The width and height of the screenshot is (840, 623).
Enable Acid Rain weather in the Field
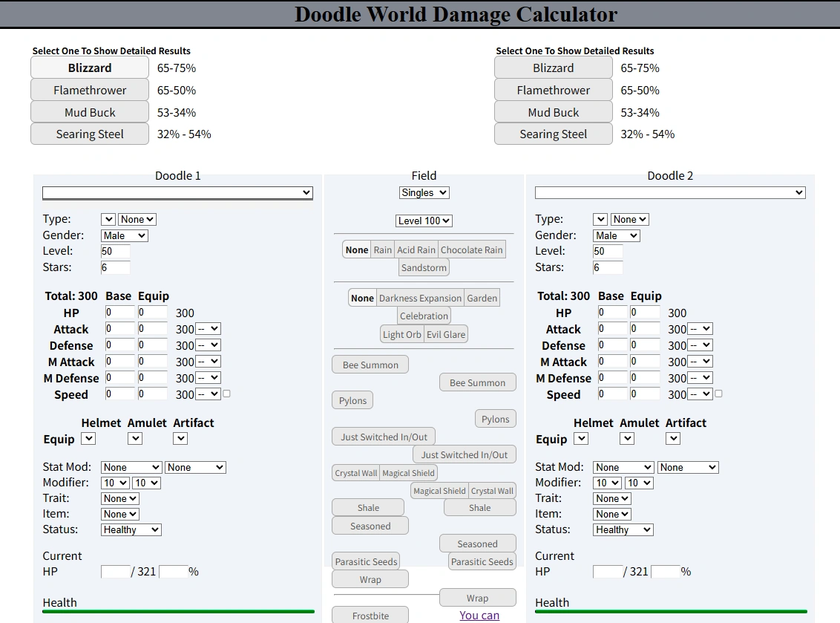(x=416, y=249)
